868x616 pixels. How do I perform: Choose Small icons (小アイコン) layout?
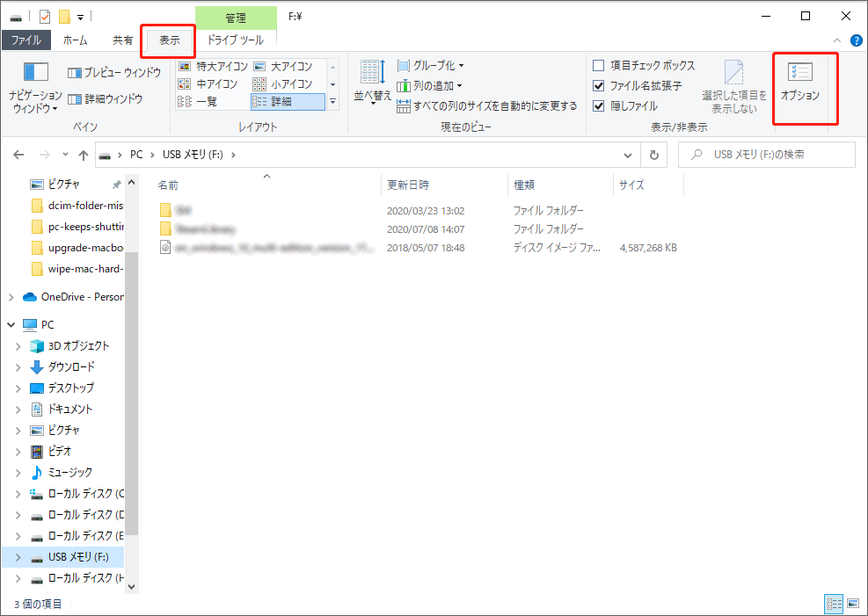tap(282, 84)
